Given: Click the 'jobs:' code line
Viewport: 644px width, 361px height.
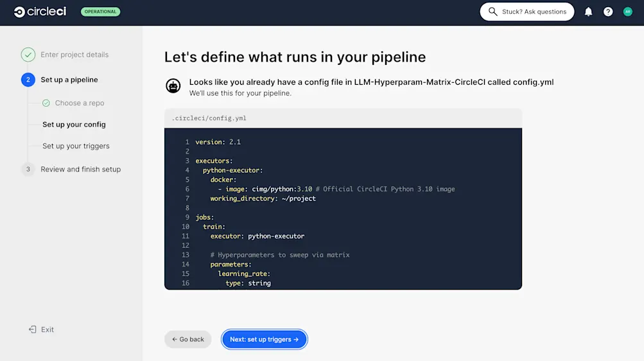Looking at the screenshot, I should 205,217.
